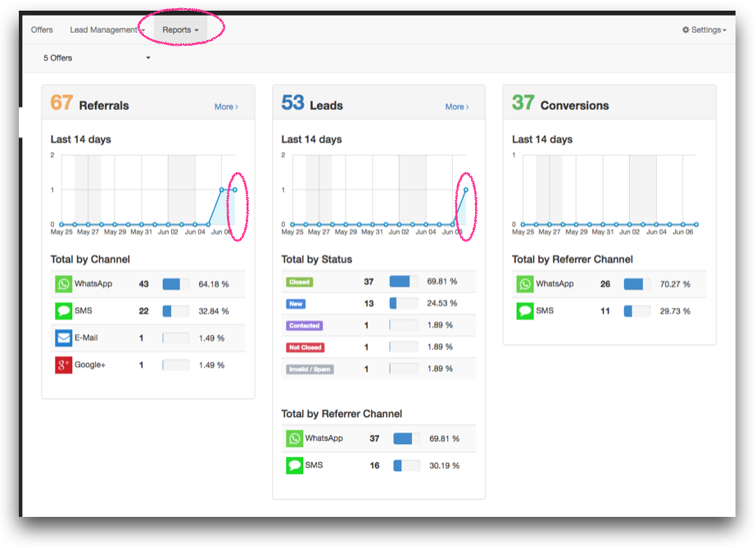The height and width of the screenshot is (548, 756).
Task: Expand the 5 Offers selector
Action: (97, 58)
